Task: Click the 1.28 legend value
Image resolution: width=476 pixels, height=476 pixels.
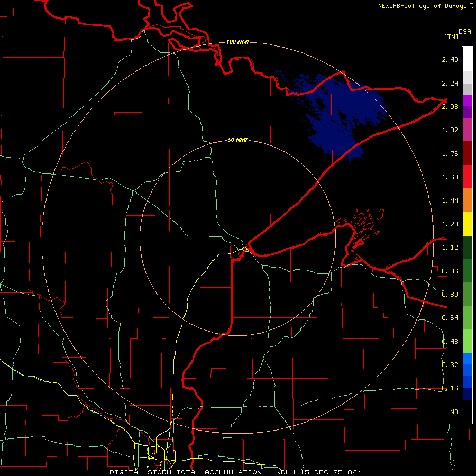Action: (450, 224)
